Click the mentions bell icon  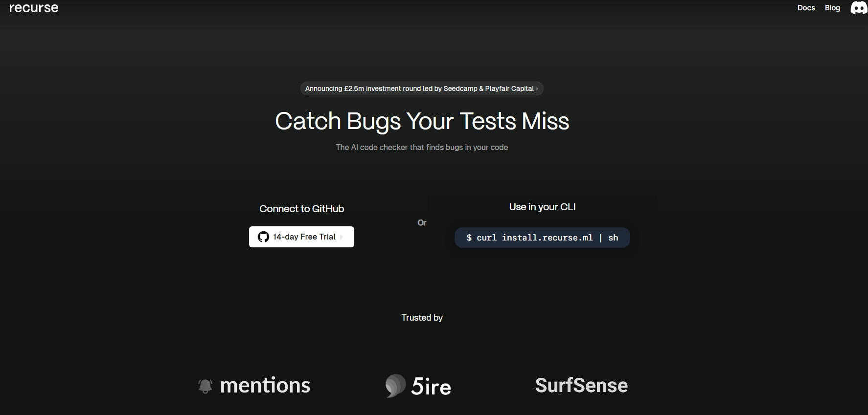click(206, 386)
